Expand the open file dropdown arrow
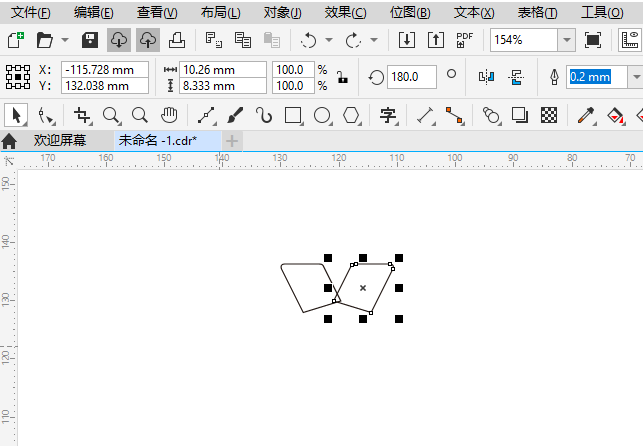The width and height of the screenshot is (643, 446). tap(65, 40)
